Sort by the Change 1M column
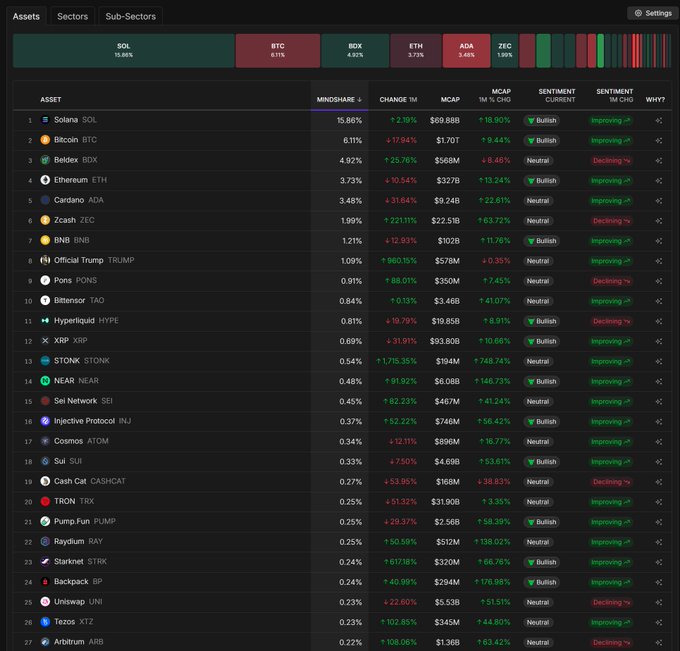The width and height of the screenshot is (680, 651). 398,100
